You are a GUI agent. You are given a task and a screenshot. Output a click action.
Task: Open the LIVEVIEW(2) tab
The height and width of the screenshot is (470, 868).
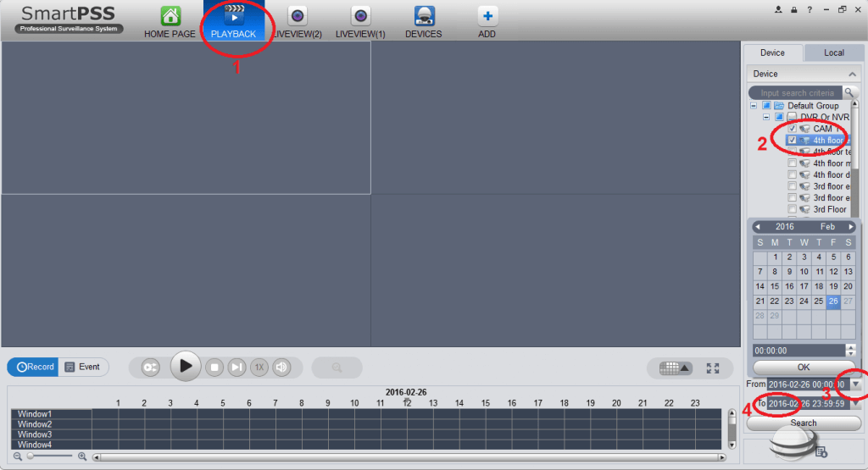(298, 23)
